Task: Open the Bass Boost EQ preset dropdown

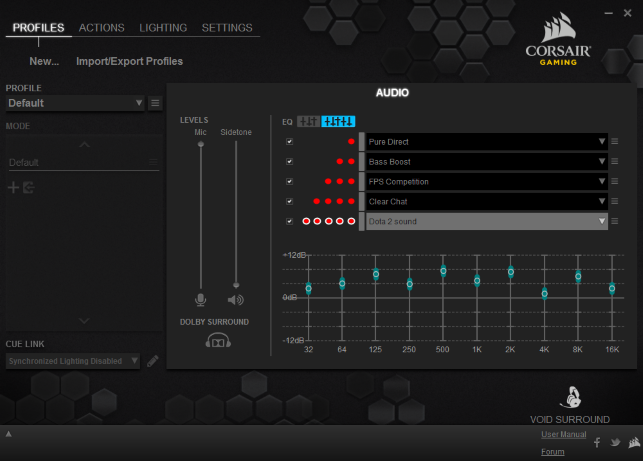Action: coord(487,162)
